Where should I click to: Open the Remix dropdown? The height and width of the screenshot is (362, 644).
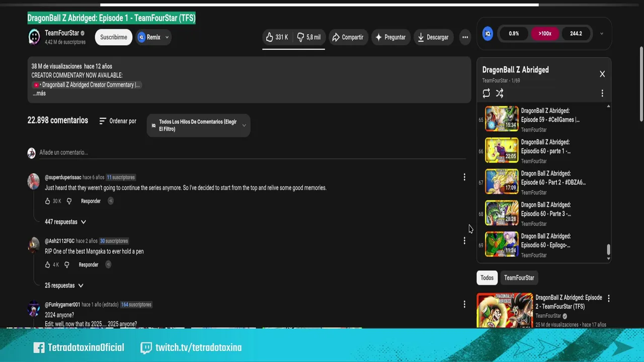pos(153,37)
